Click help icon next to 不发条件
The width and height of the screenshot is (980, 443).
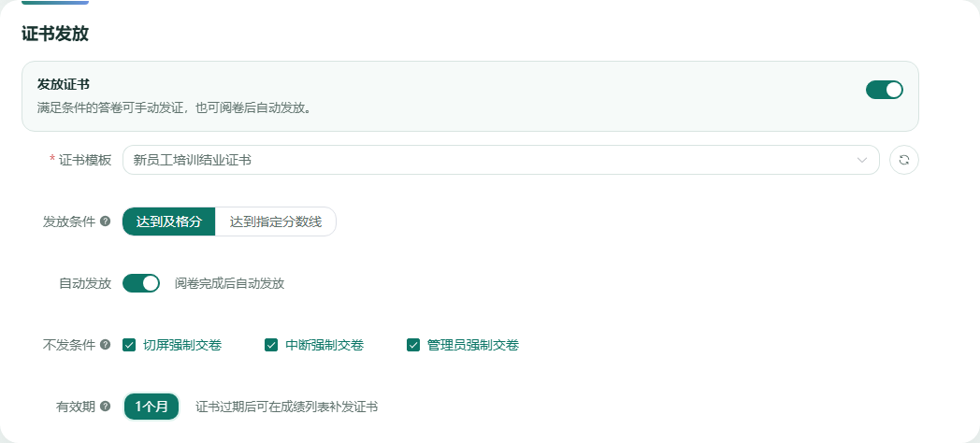pos(105,344)
